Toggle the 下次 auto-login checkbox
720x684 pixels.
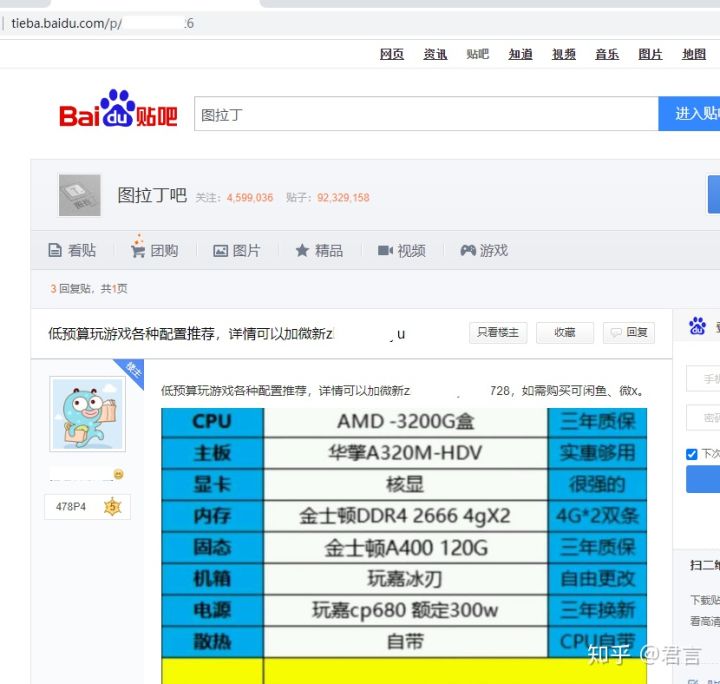point(692,454)
